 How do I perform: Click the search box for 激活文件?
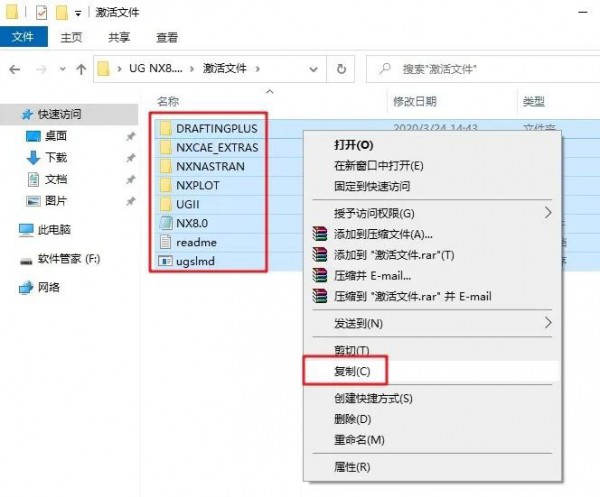(x=483, y=69)
